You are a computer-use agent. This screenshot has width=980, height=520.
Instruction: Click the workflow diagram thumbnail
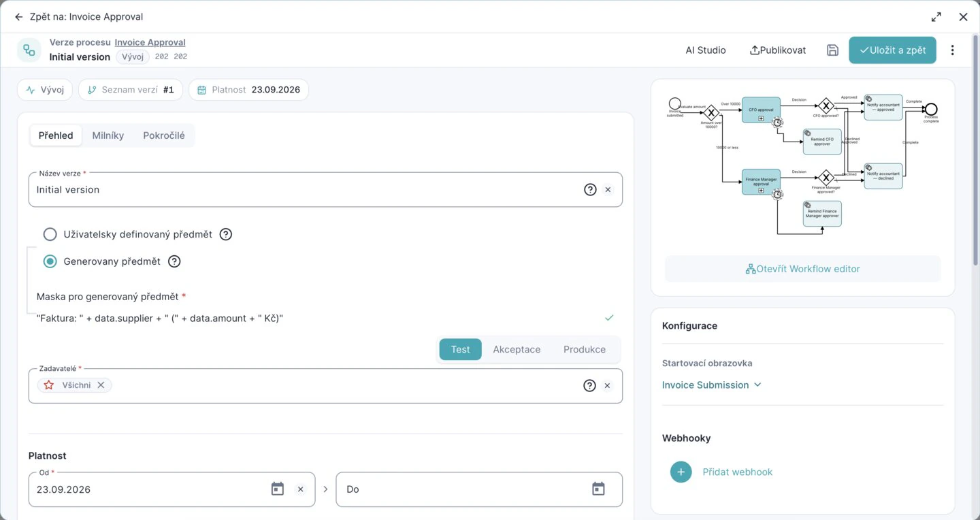(x=803, y=165)
